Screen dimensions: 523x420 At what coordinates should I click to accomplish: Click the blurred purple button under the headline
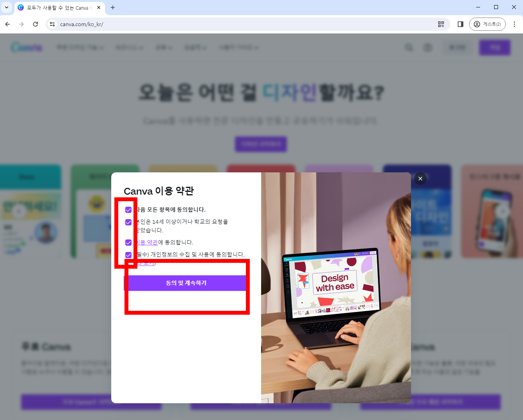pos(261,144)
